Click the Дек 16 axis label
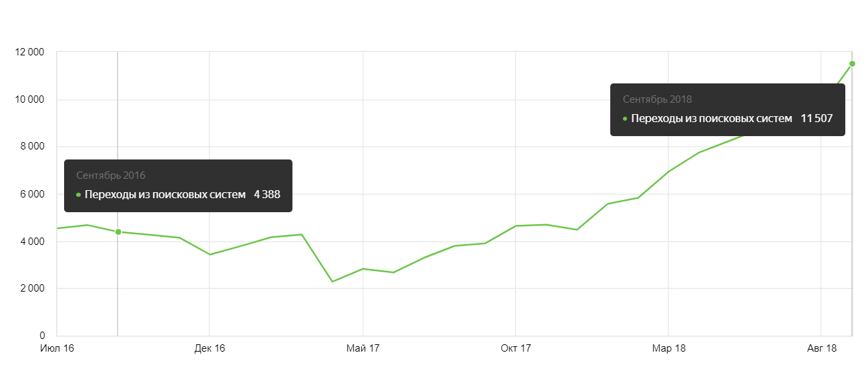 tap(210, 348)
